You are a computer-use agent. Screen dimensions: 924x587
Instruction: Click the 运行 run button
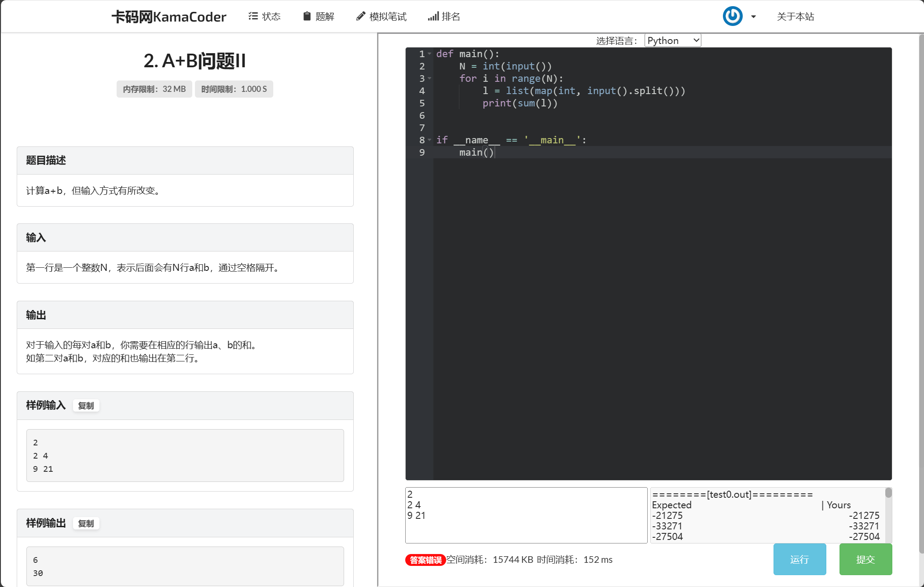tap(799, 559)
